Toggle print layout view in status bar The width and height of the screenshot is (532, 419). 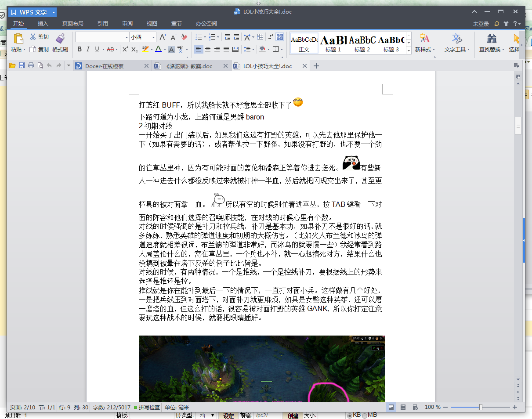(x=391, y=407)
